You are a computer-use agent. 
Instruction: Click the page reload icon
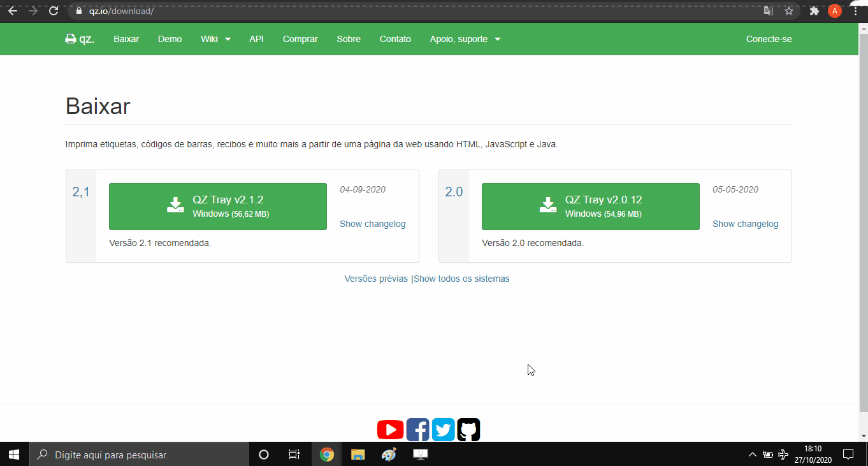(x=54, y=11)
